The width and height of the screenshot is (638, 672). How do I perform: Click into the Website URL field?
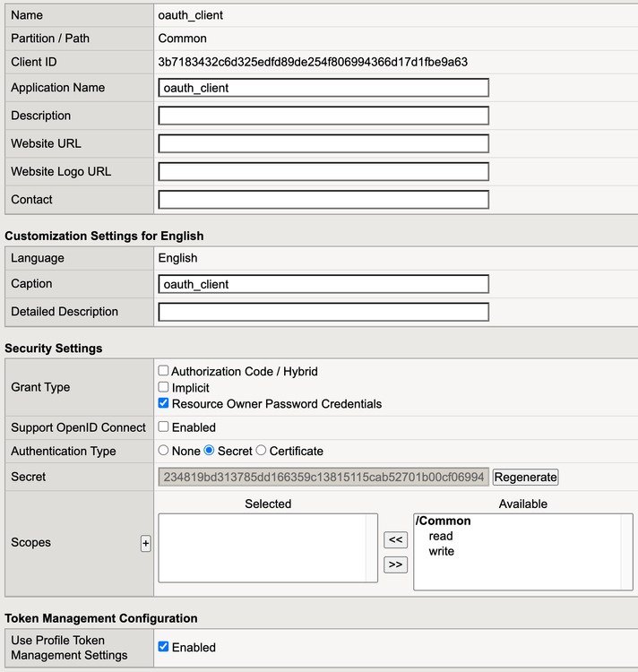click(x=323, y=143)
